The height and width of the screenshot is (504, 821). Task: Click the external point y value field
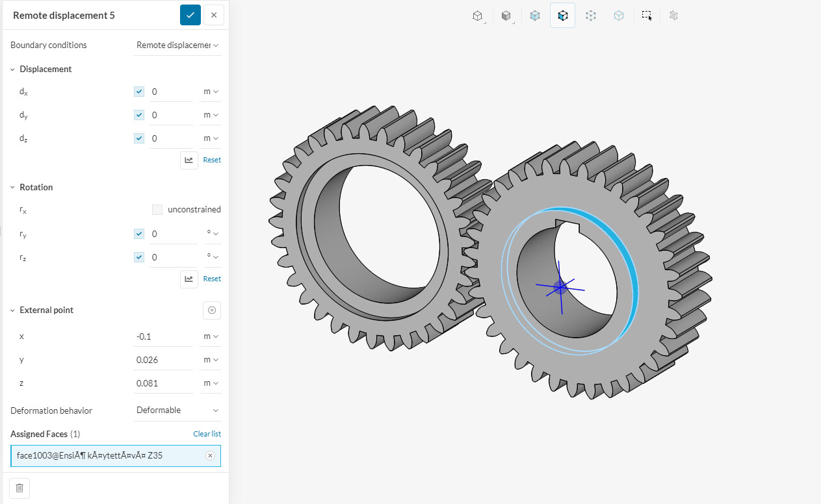pyautogui.click(x=163, y=360)
